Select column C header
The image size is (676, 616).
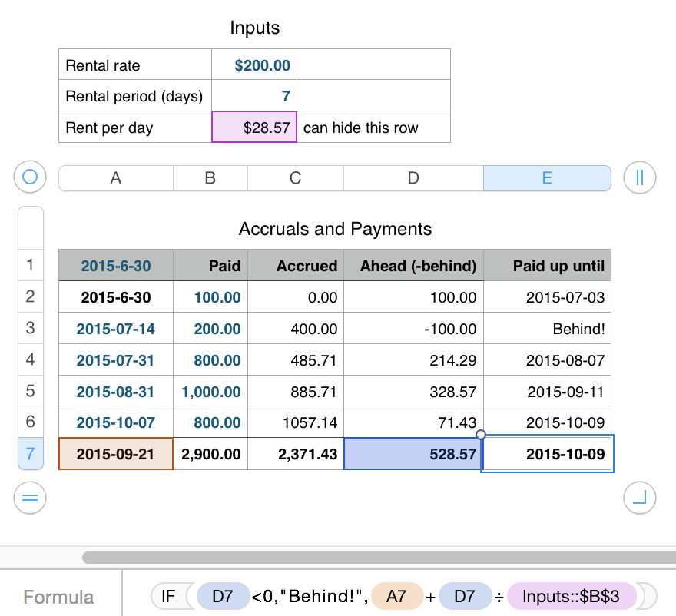pos(295,178)
